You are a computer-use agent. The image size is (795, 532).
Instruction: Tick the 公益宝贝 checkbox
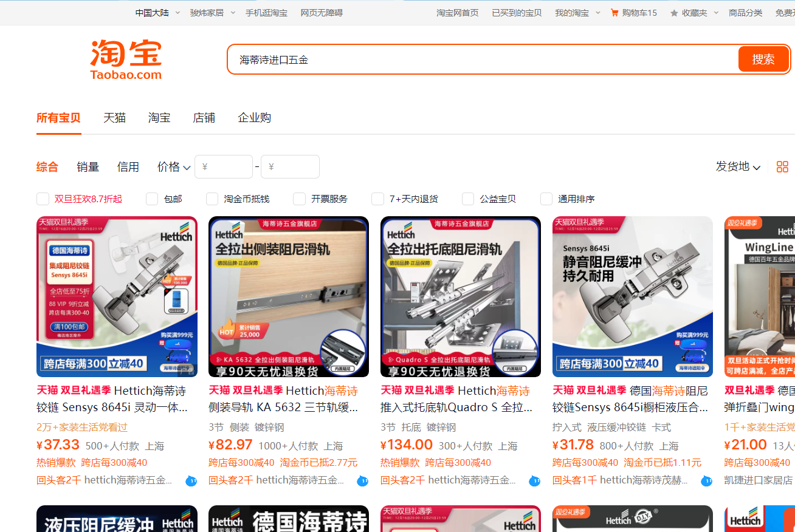coord(468,199)
